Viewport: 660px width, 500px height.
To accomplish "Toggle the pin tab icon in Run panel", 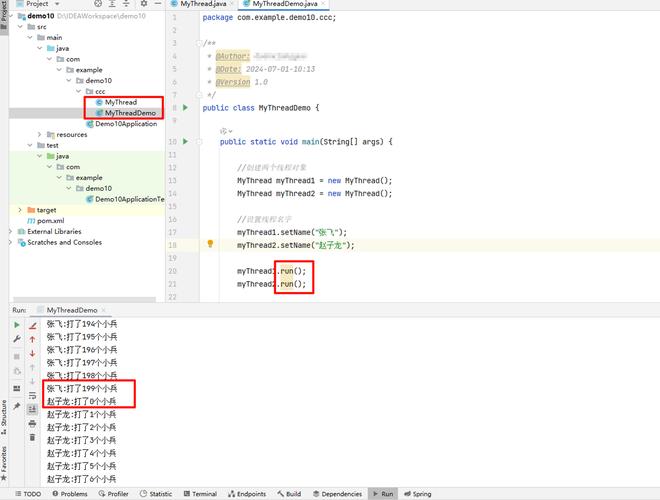I will click(x=17, y=406).
